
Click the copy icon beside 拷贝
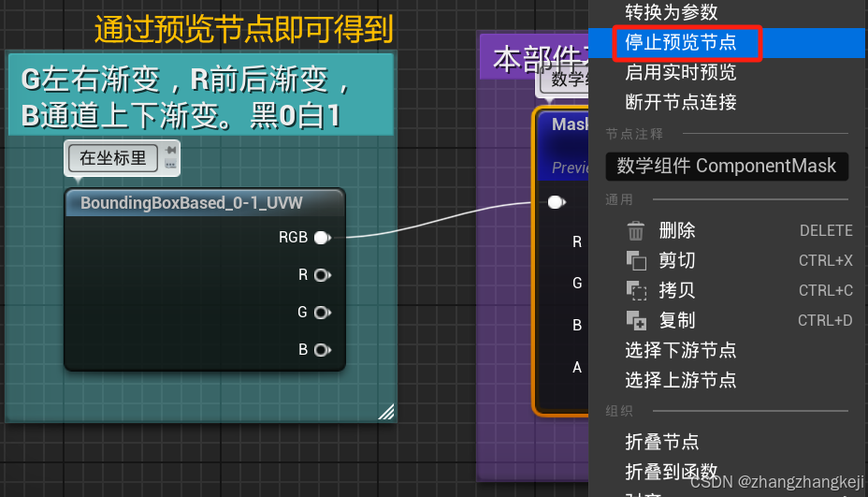click(636, 290)
